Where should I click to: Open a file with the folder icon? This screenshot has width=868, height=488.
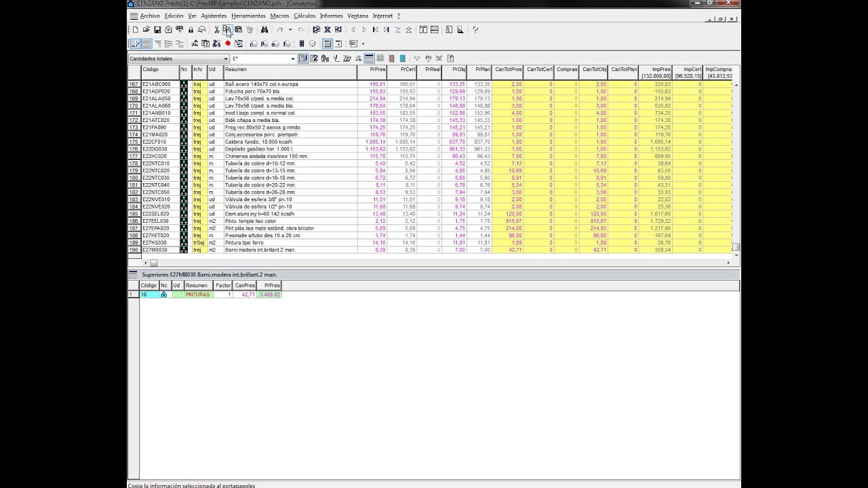click(x=146, y=29)
